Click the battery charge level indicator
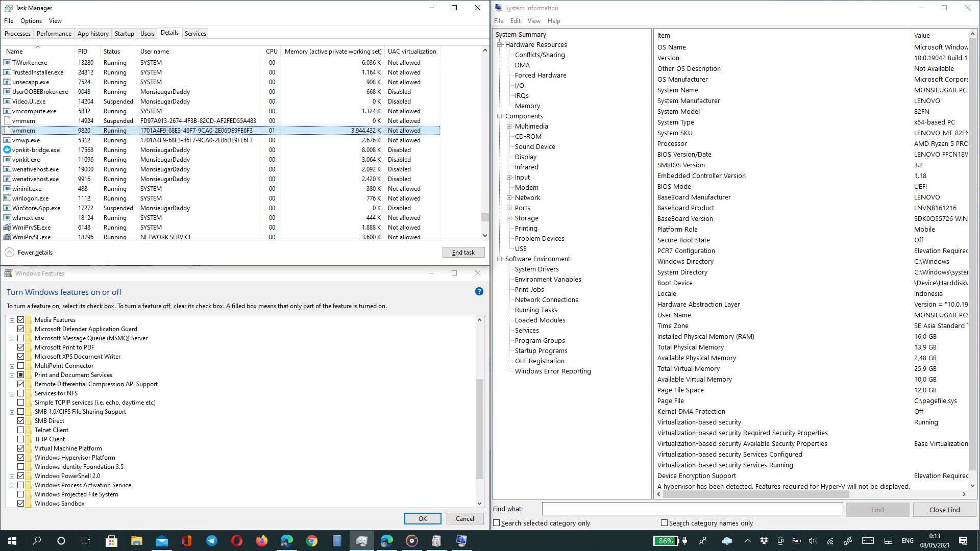 click(666, 541)
